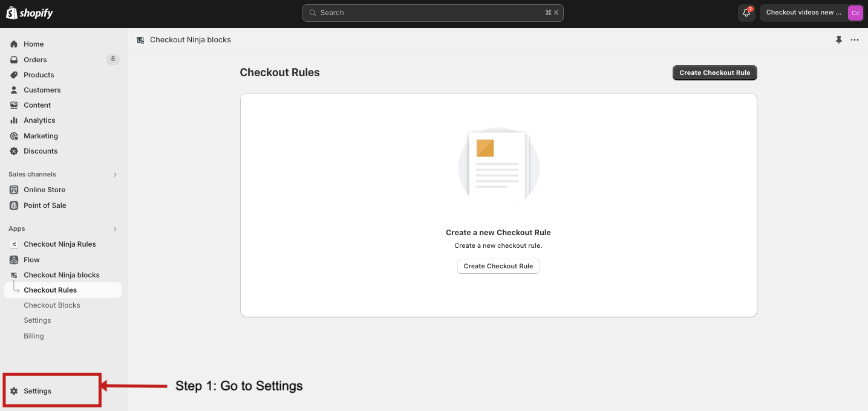Open Orders in the sidebar
This screenshot has height=411, width=868.
click(x=35, y=60)
